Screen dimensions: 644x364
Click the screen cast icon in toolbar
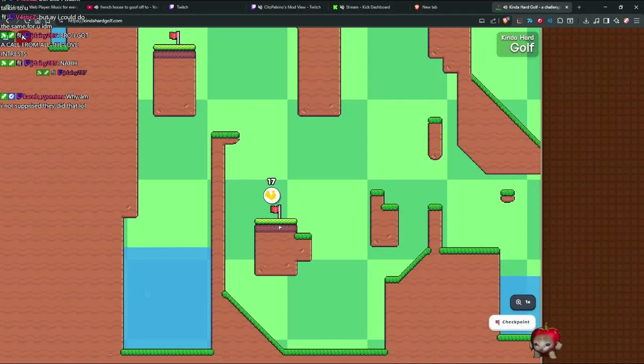click(x=482, y=21)
